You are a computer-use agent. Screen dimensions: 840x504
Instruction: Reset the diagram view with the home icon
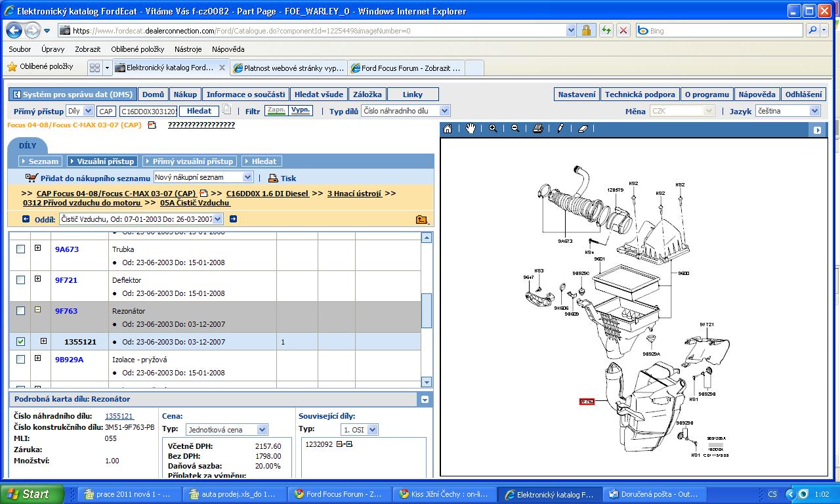pos(448,129)
